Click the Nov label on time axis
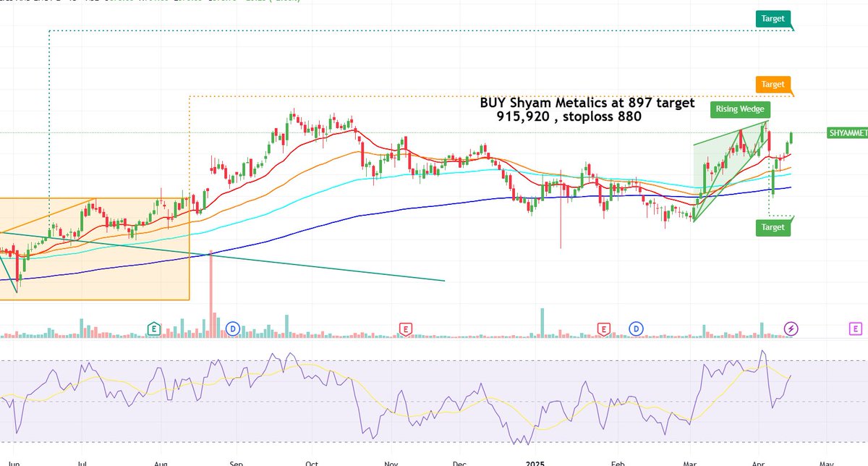868x466 pixels. [391, 462]
